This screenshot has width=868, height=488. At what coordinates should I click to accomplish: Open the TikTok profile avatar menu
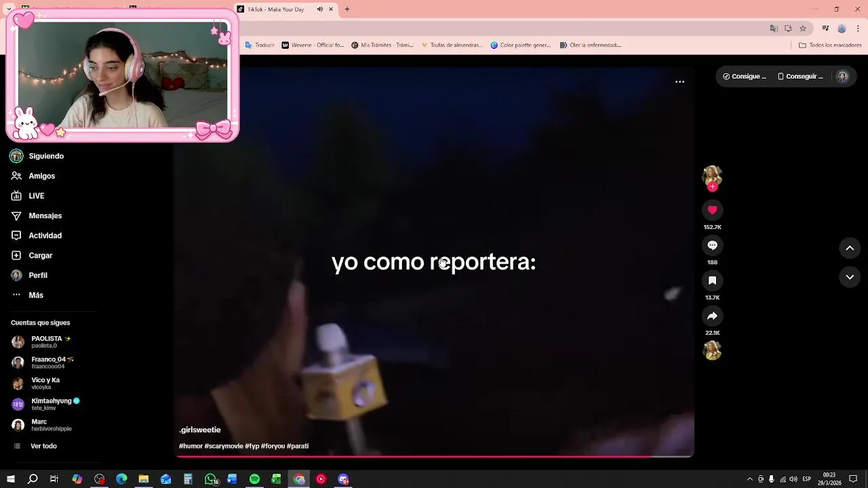click(x=842, y=77)
